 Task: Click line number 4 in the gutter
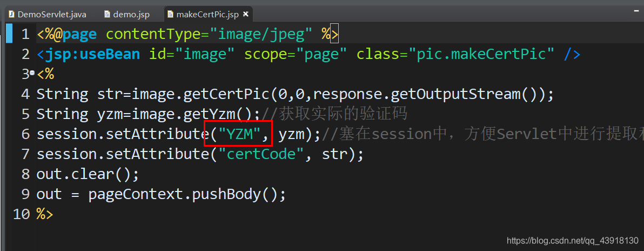point(25,94)
